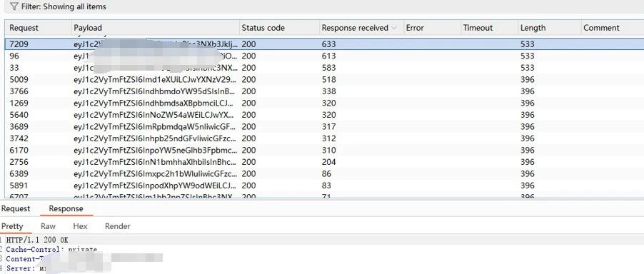Select the row with request 7209
The width and height of the screenshot is (644, 274).
pos(324,44)
